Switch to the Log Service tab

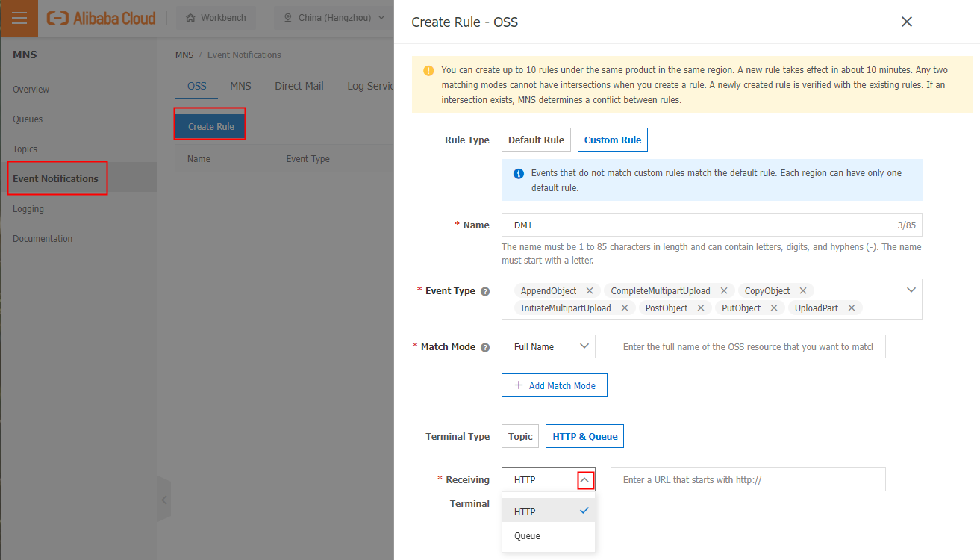click(371, 86)
